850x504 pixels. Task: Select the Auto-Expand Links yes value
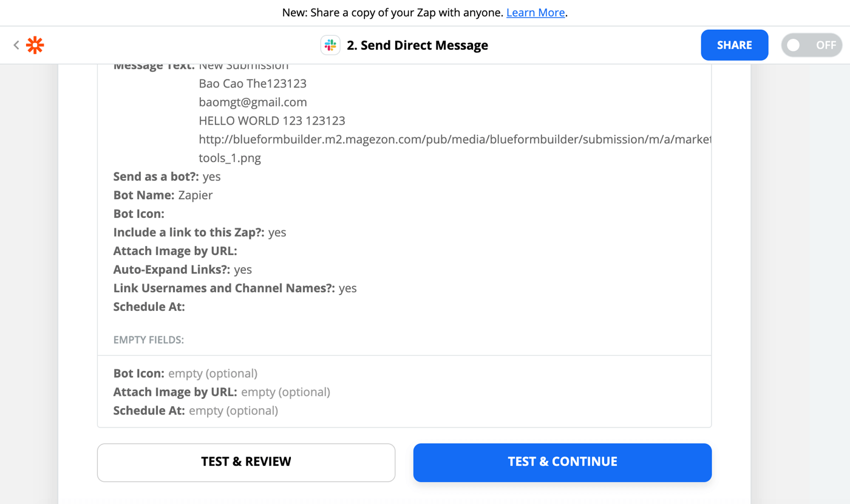tap(243, 270)
